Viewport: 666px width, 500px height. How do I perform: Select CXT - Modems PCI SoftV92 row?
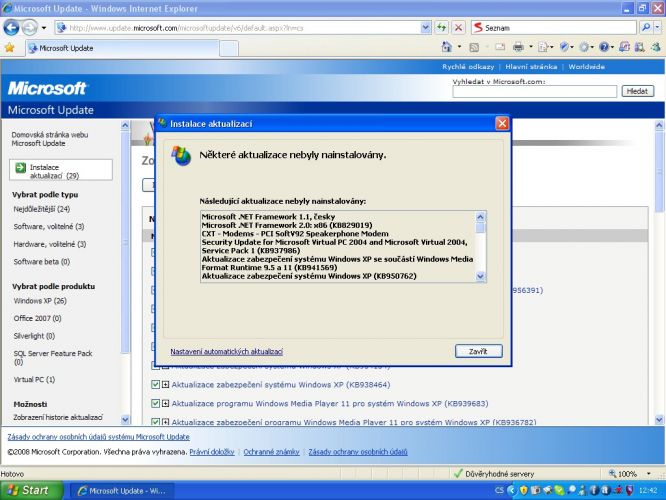pyautogui.click(x=295, y=234)
